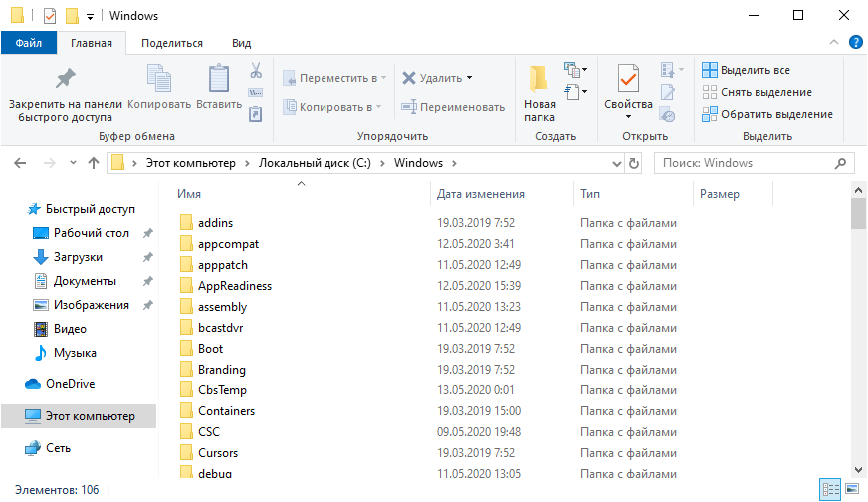Click Select all button
This screenshot has width=868, height=502.
[x=747, y=70]
